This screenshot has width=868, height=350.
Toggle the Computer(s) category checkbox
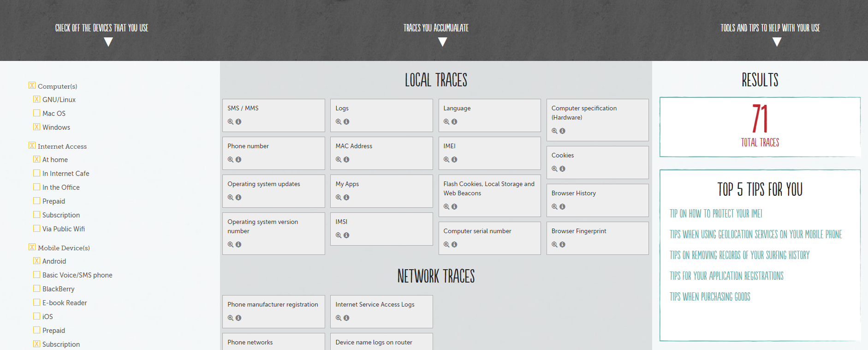coord(32,86)
